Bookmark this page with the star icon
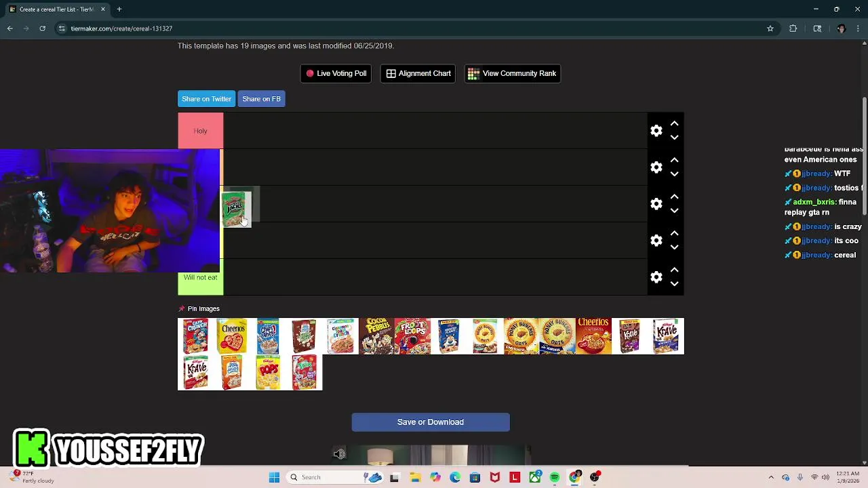The image size is (868, 488). tap(770, 28)
